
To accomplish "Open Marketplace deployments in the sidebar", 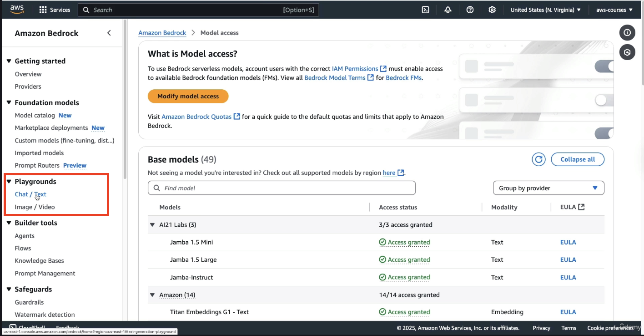I will [x=51, y=128].
